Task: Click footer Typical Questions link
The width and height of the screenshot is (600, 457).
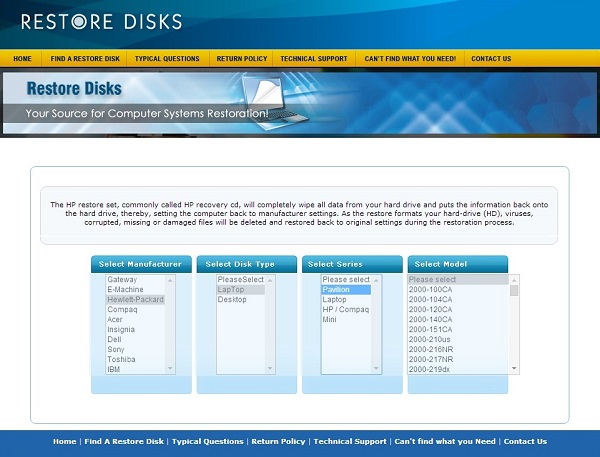Action: [x=208, y=441]
